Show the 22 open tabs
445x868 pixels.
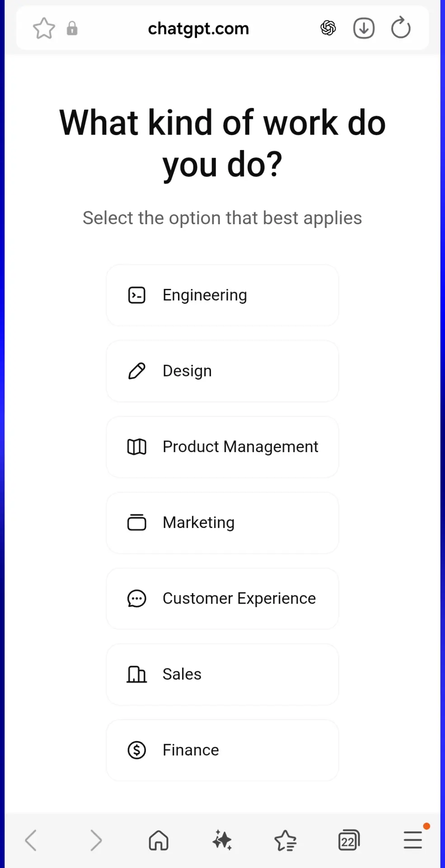click(x=349, y=840)
